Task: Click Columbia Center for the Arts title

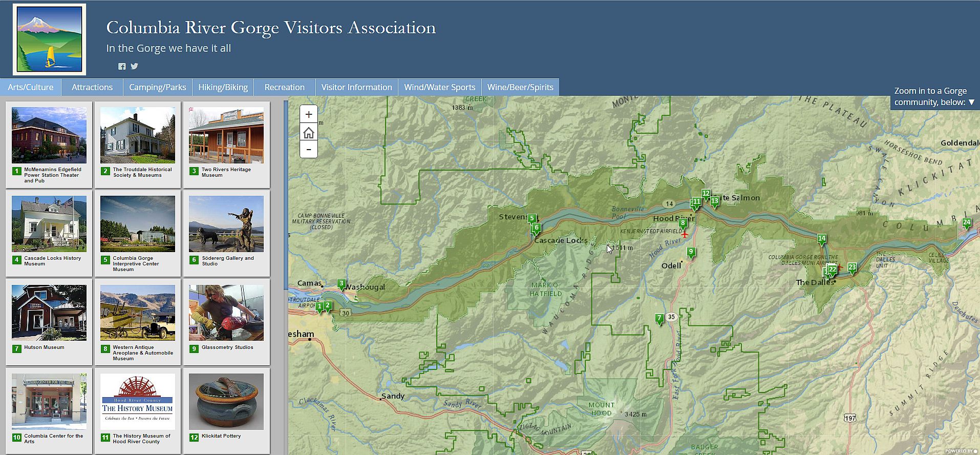Action: click(x=54, y=439)
